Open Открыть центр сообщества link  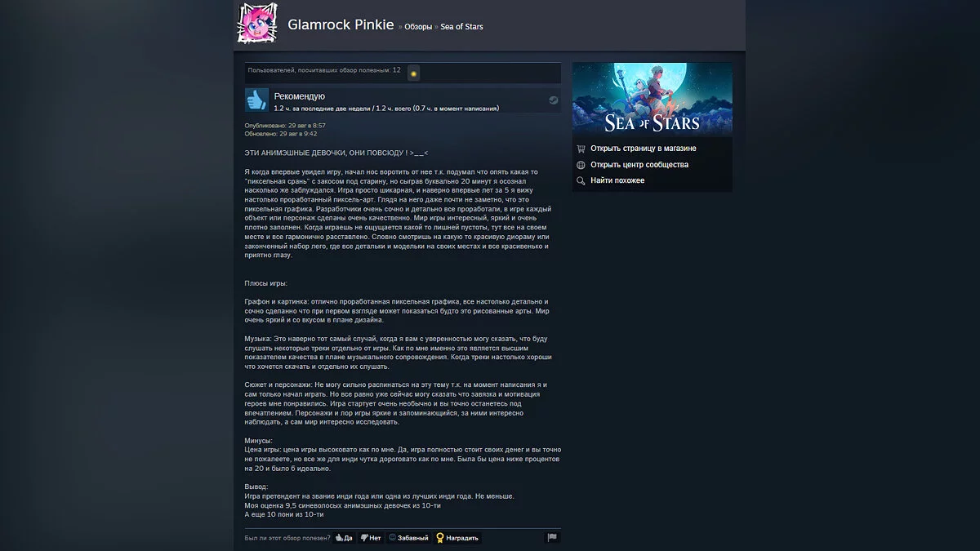click(639, 165)
